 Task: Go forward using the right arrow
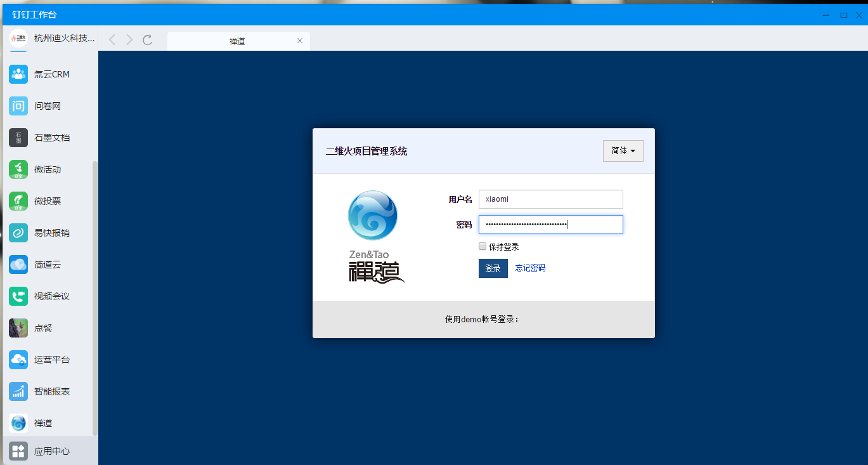pos(129,40)
